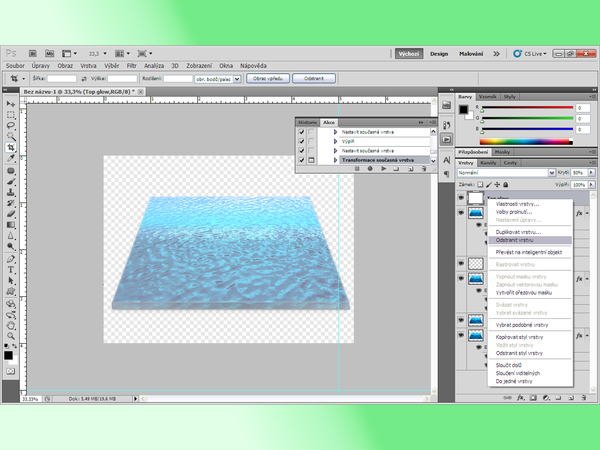This screenshot has width=600, height=450.
Task: Click the foreground color swatch in Barvy panel
Action: (464, 107)
